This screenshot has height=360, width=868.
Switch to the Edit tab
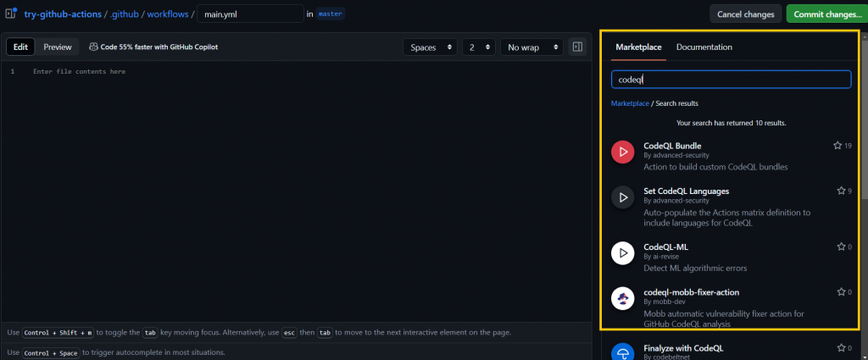pyautogui.click(x=20, y=47)
